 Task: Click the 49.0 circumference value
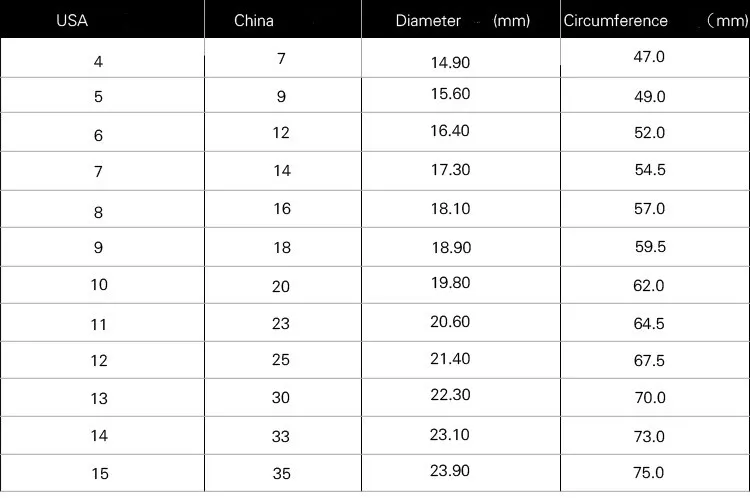click(x=649, y=97)
